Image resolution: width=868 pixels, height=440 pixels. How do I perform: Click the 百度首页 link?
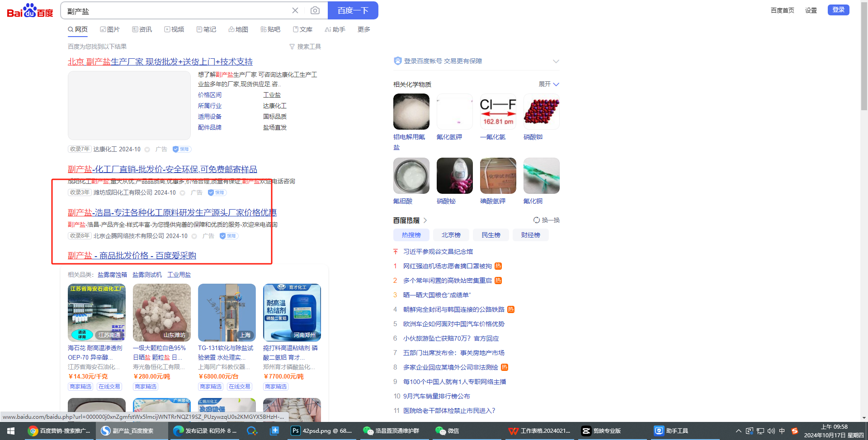click(x=783, y=10)
